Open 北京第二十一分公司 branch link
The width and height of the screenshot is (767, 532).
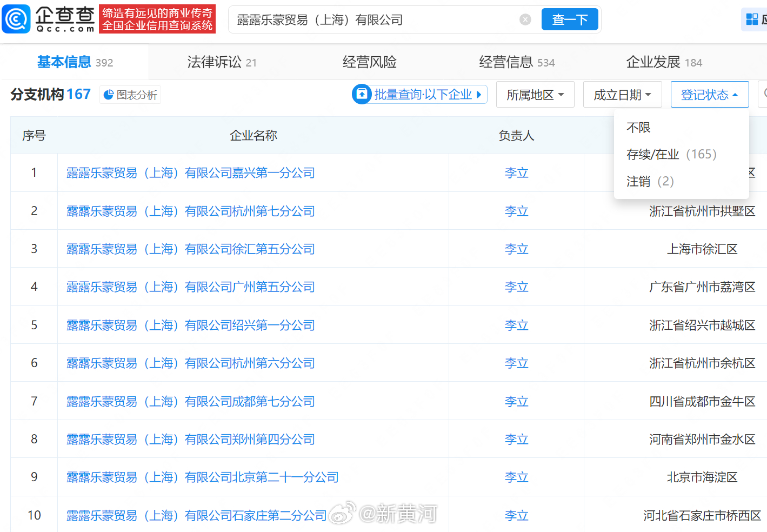pyautogui.click(x=203, y=477)
